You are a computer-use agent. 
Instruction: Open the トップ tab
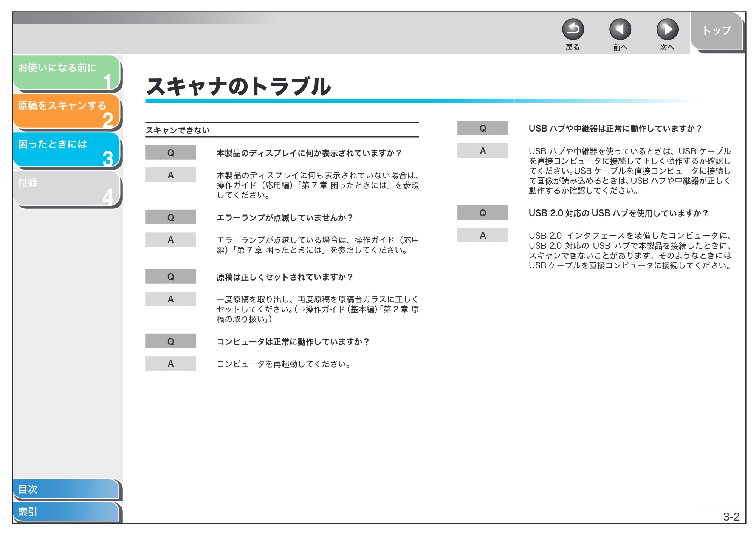pyautogui.click(x=716, y=31)
